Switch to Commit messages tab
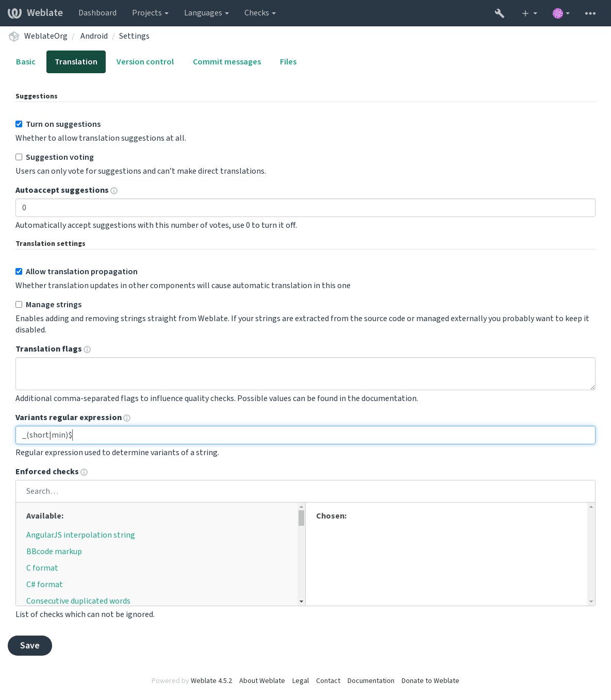This screenshot has height=700, width=611. coord(227,62)
